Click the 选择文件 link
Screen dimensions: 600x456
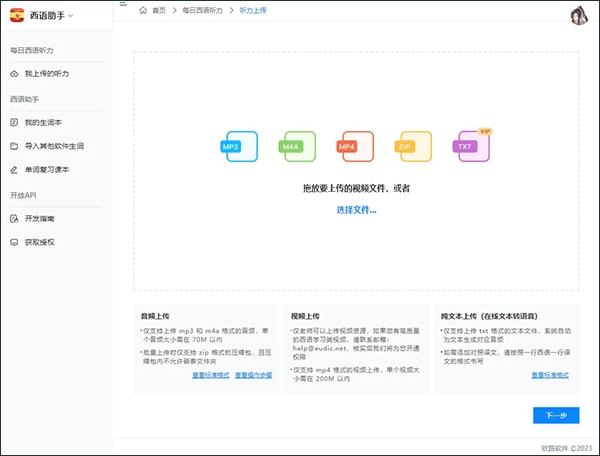[x=356, y=210]
